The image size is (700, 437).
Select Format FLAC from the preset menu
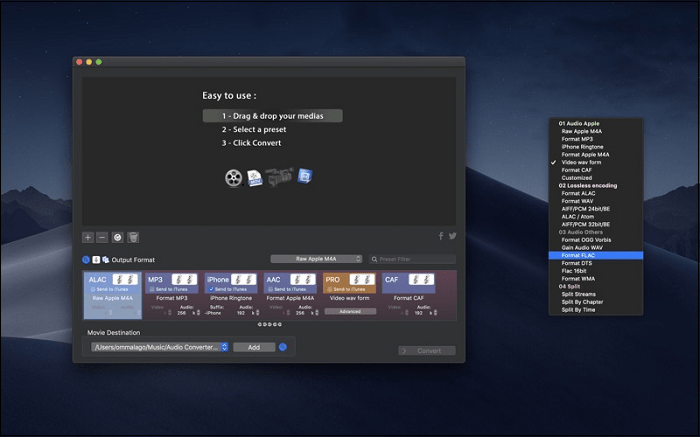[x=579, y=255]
